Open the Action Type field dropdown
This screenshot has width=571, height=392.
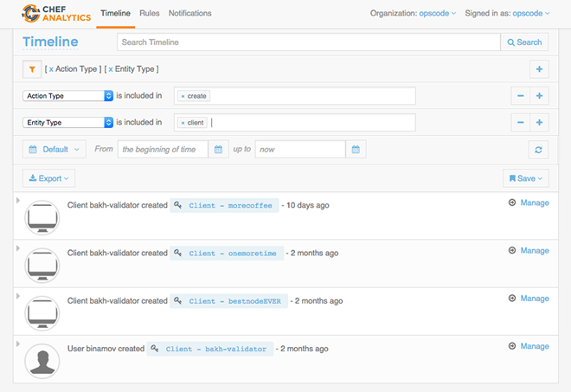68,96
